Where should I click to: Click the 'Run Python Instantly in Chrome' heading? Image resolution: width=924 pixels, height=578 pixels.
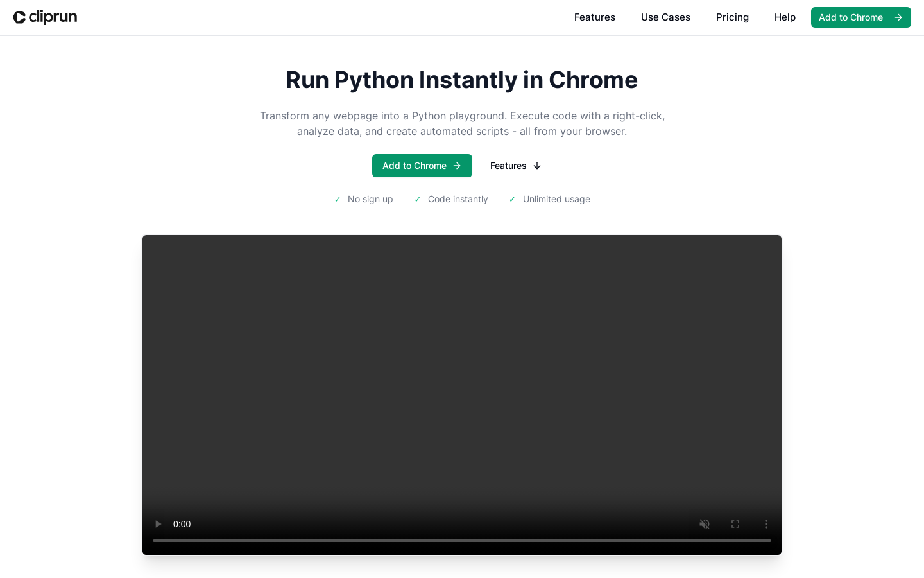(x=461, y=80)
